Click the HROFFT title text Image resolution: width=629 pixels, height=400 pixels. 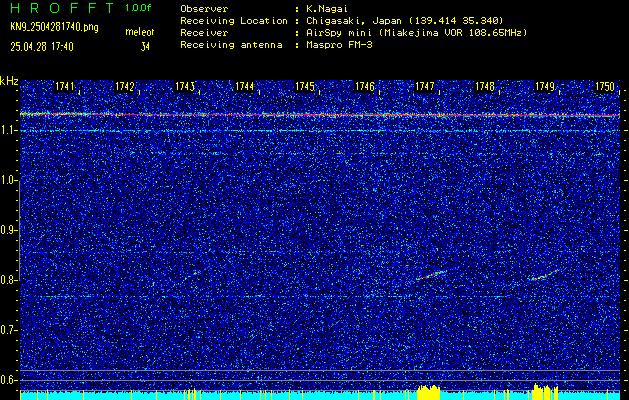tap(62, 7)
